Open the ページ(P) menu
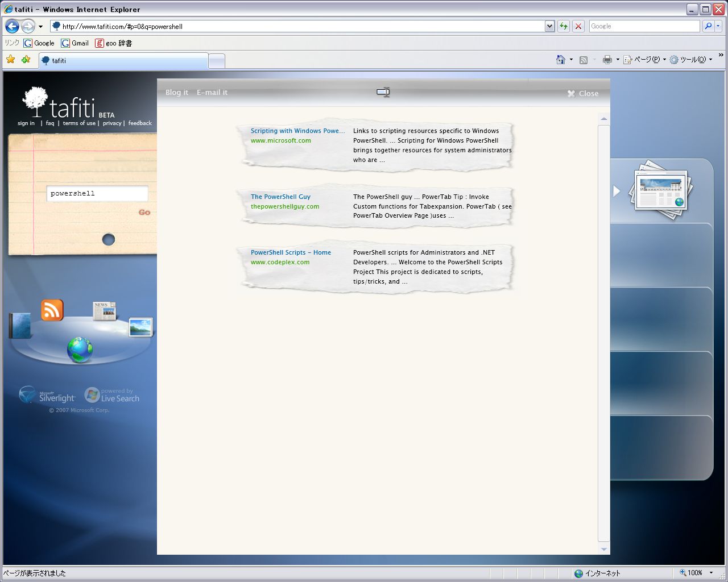The height and width of the screenshot is (582, 728). click(645, 60)
